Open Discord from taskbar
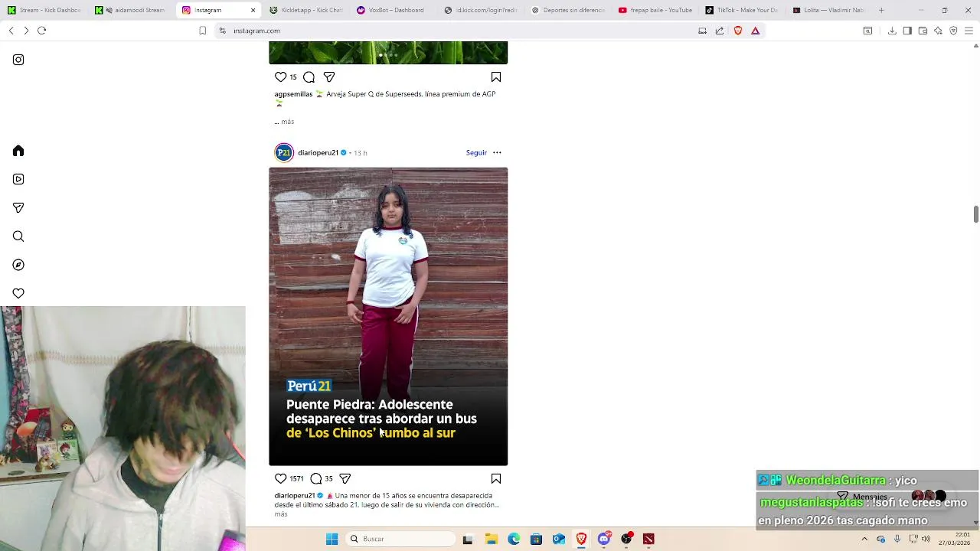 604,539
